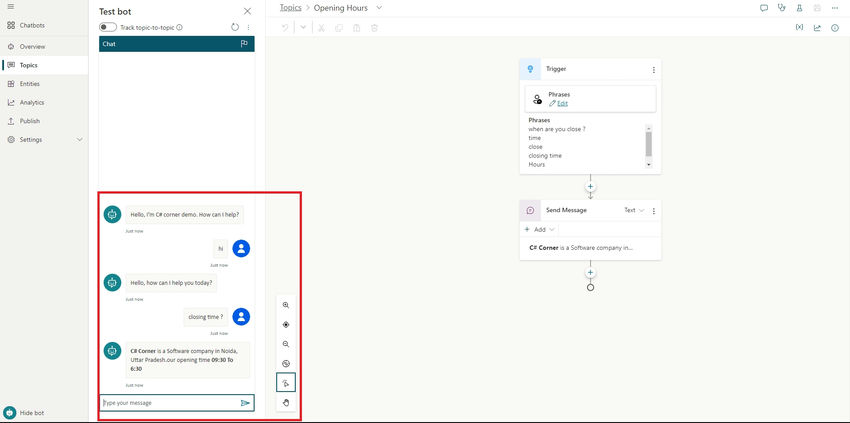Click the 'Hello, how can I help you today?' message
Screen dimensions: 850x423
coord(171,283)
